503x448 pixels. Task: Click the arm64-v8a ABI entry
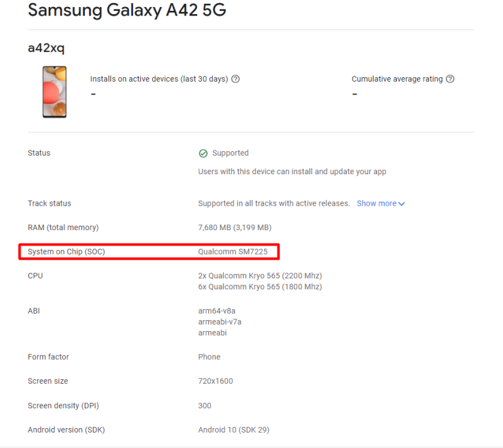pos(218,311)
